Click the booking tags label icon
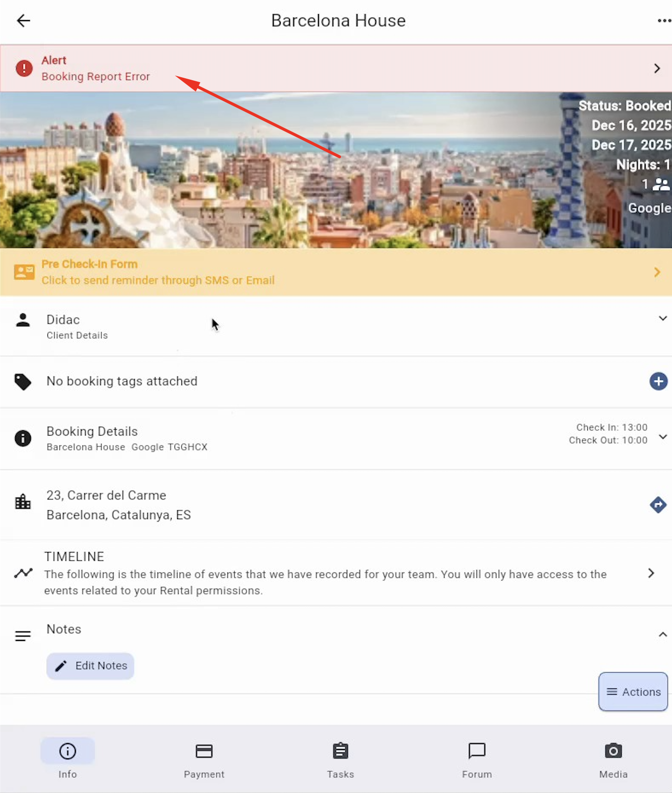 coord(23,382)
